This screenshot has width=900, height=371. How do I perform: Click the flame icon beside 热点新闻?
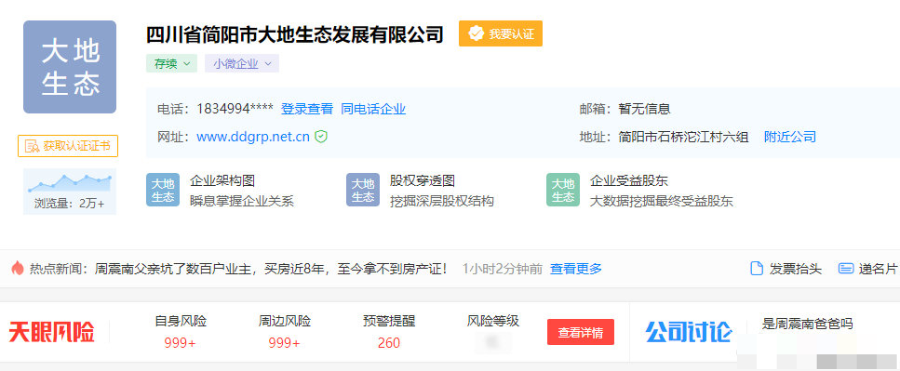pyautogui.click(x=18, y=268)
